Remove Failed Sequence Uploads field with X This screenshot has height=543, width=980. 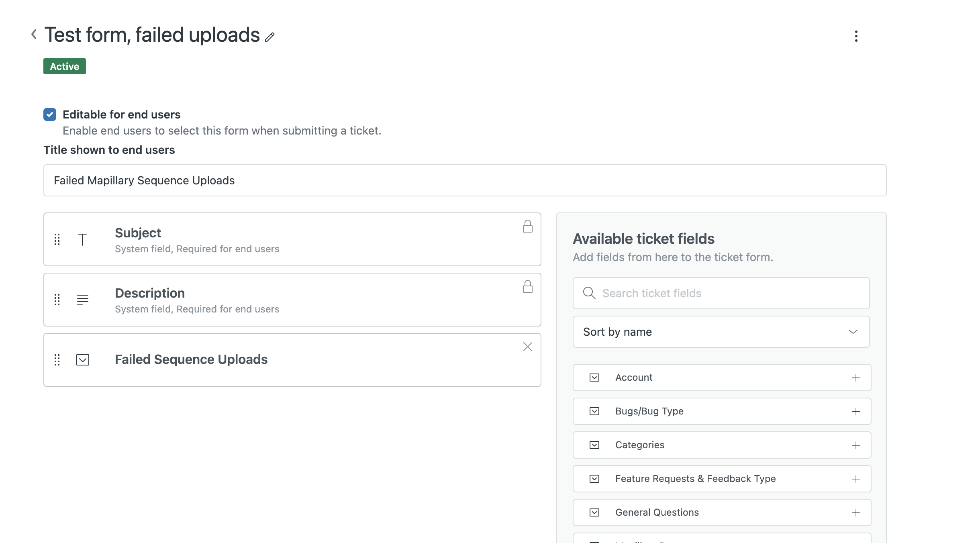click(x=527, y=347)
